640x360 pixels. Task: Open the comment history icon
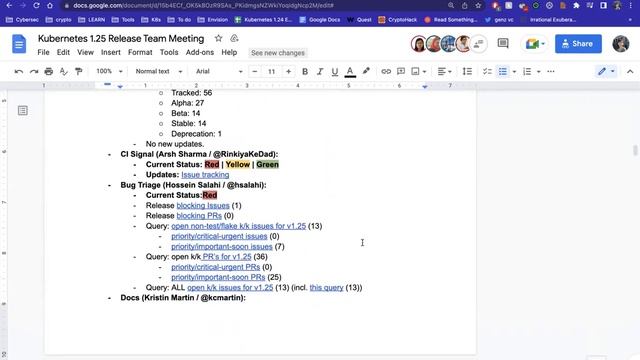[x=503, y=43]
